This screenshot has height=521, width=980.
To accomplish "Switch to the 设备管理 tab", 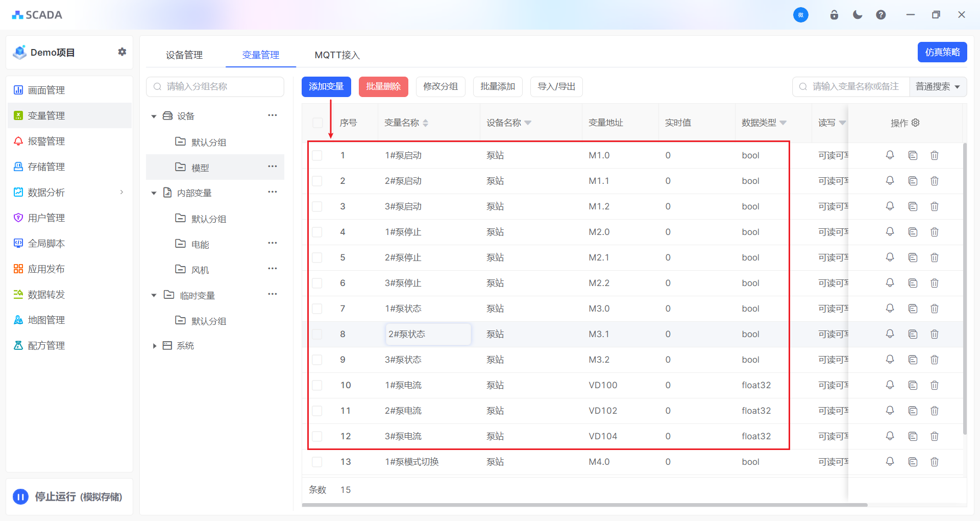I will coord(184,55).
